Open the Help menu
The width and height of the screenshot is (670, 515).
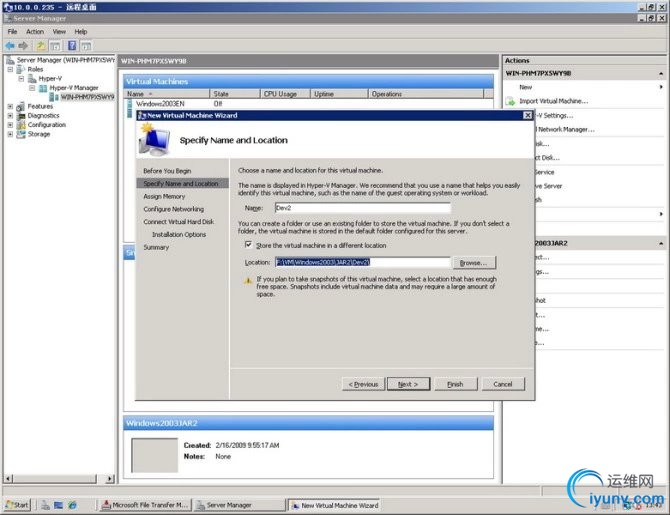pos(81,32)
